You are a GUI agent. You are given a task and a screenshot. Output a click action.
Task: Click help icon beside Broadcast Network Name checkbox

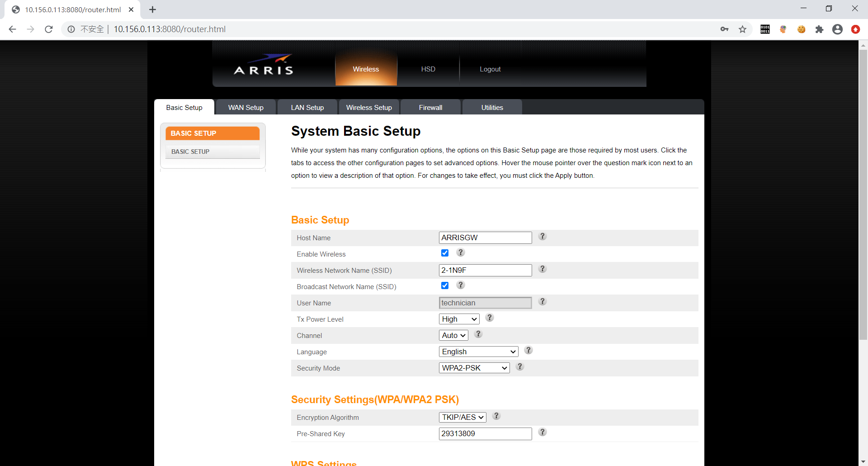(x=460, y=285)
